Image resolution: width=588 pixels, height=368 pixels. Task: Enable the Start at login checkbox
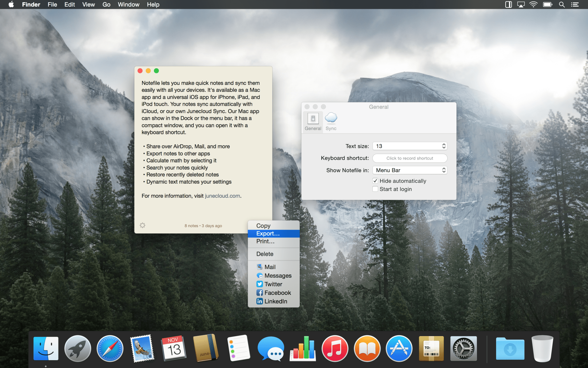[x=375, y=189]
